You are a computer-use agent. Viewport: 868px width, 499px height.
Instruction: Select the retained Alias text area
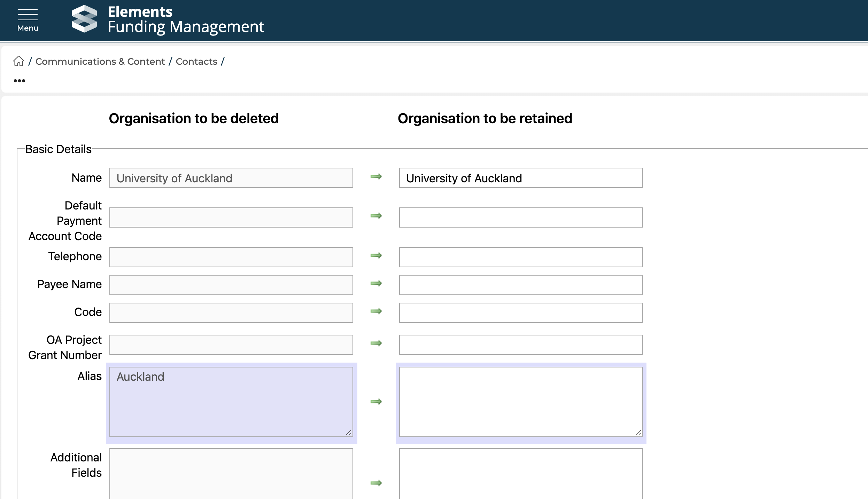[521, 402]
